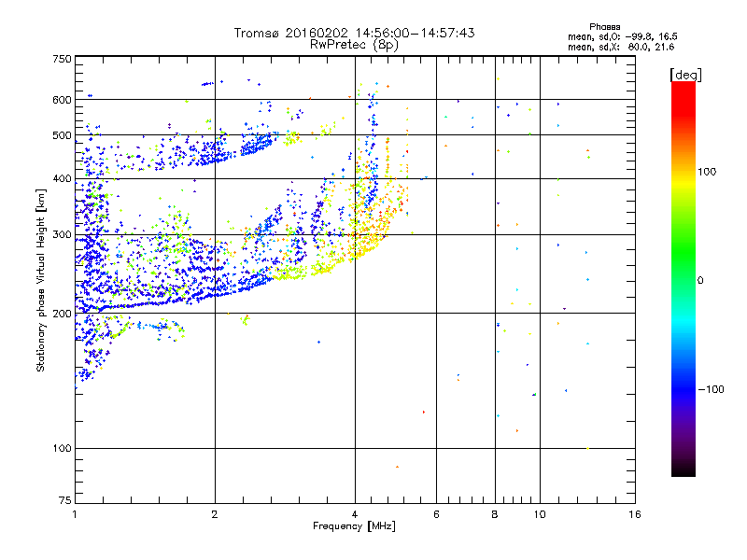Click the 'mean, sd,X: 80.0, 21.6' line
Image resolution: width=747 pixels, height=560 pixels.
coord(621,47)
